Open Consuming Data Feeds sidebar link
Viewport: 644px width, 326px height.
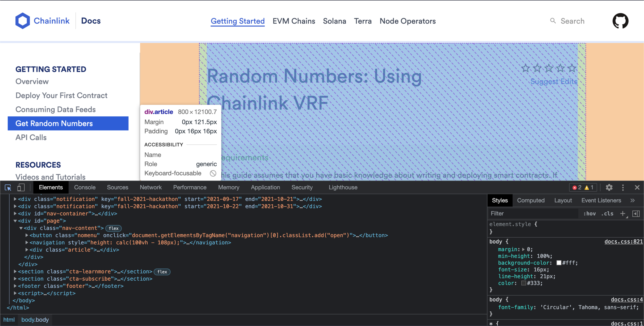55,109
